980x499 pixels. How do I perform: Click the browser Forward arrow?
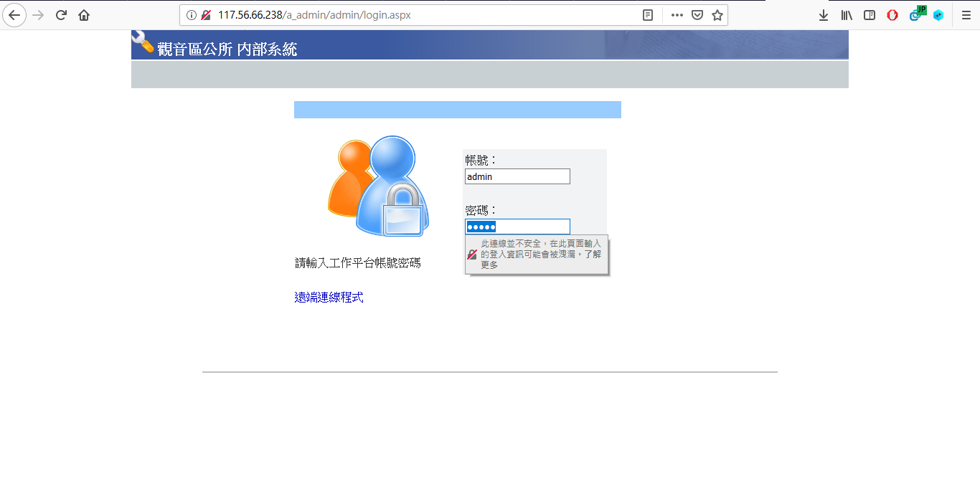(39, 15)
